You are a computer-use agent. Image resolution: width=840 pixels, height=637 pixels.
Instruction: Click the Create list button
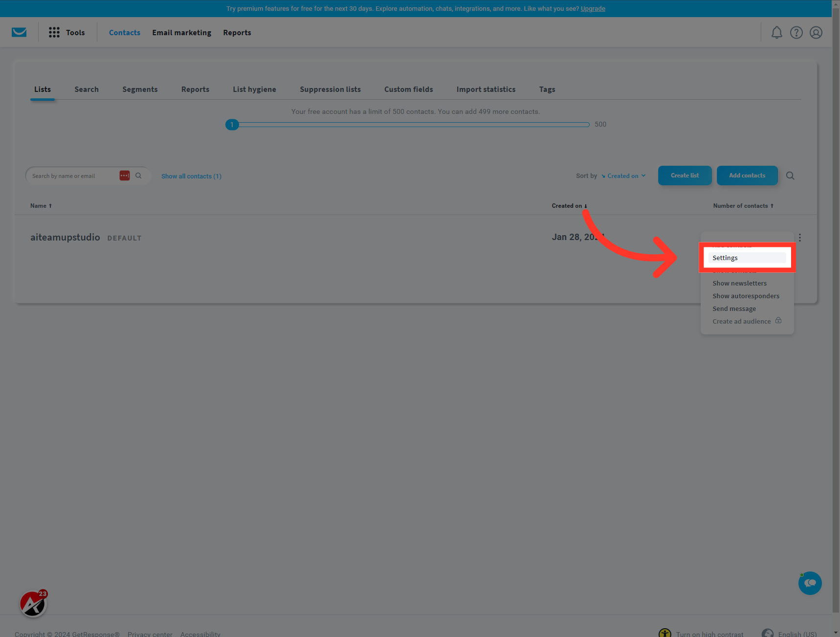coord(685,176)
